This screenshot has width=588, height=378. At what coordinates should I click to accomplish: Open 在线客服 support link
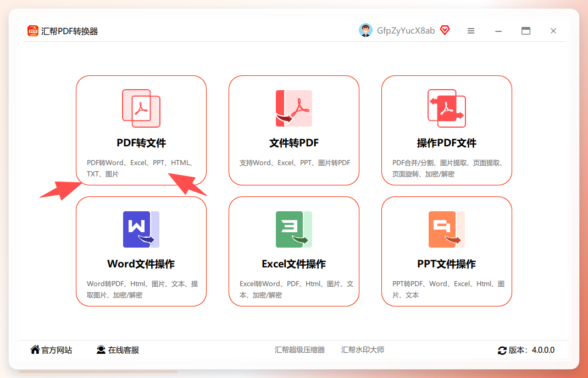pyautogui.click(x=124, y=350)
